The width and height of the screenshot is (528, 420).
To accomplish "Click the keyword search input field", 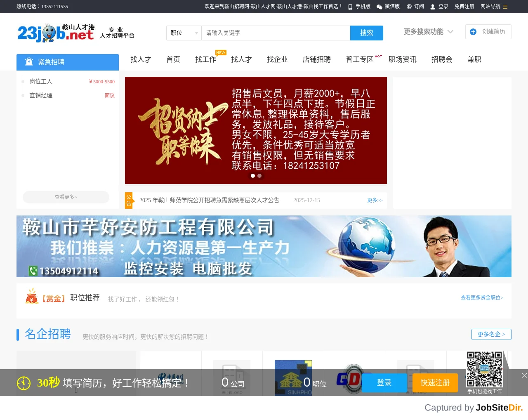I will (276, 33).
